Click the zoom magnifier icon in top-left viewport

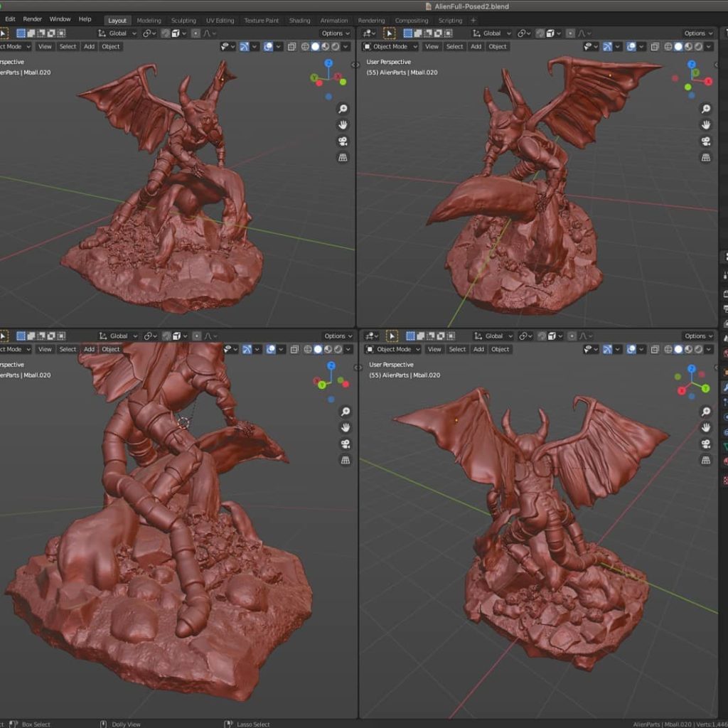[343, 109]
